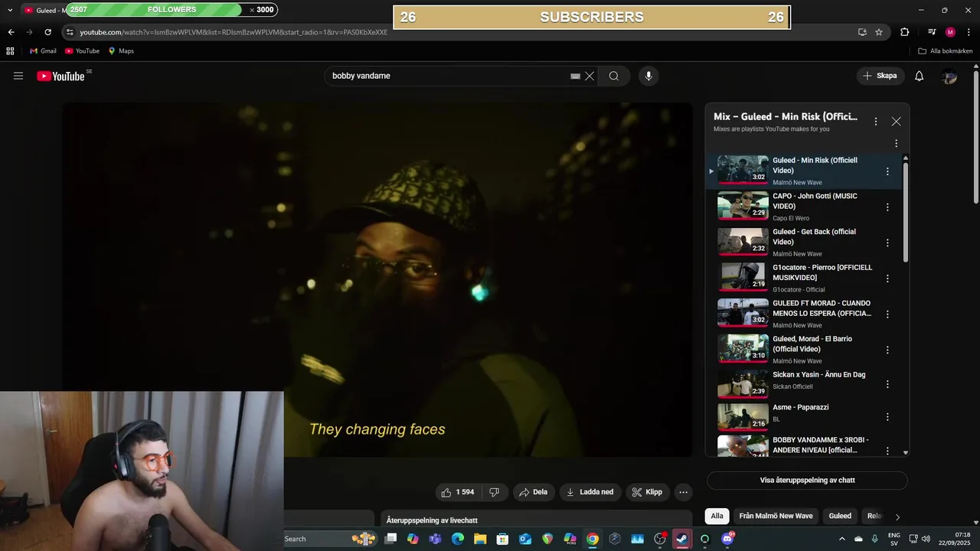This screenshot has width=980, height=551.
Task: Open Steam from taskbar
Action: (x=681, y=539)
